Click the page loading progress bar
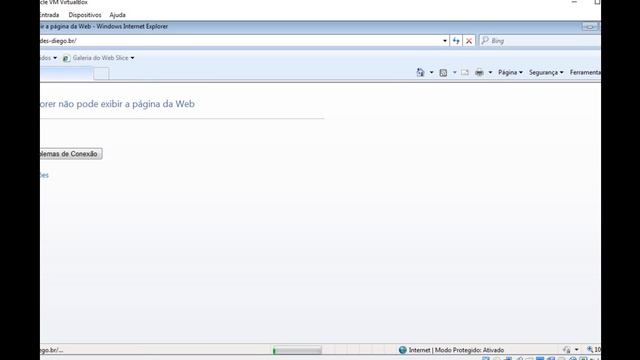 coord(297,350)
